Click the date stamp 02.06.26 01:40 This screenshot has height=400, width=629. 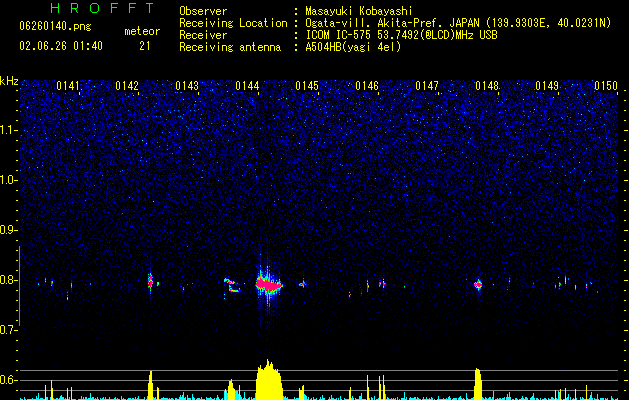click(61, 46)
